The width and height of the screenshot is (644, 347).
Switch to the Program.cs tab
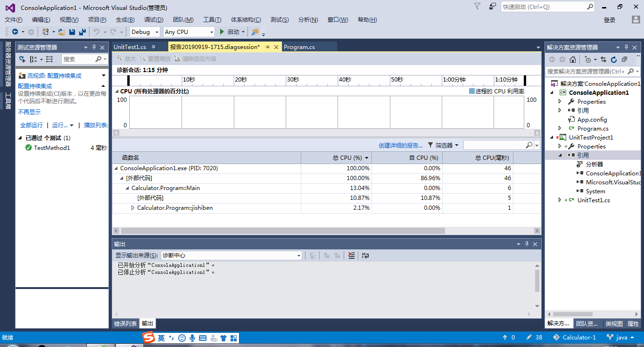[299, 47]
